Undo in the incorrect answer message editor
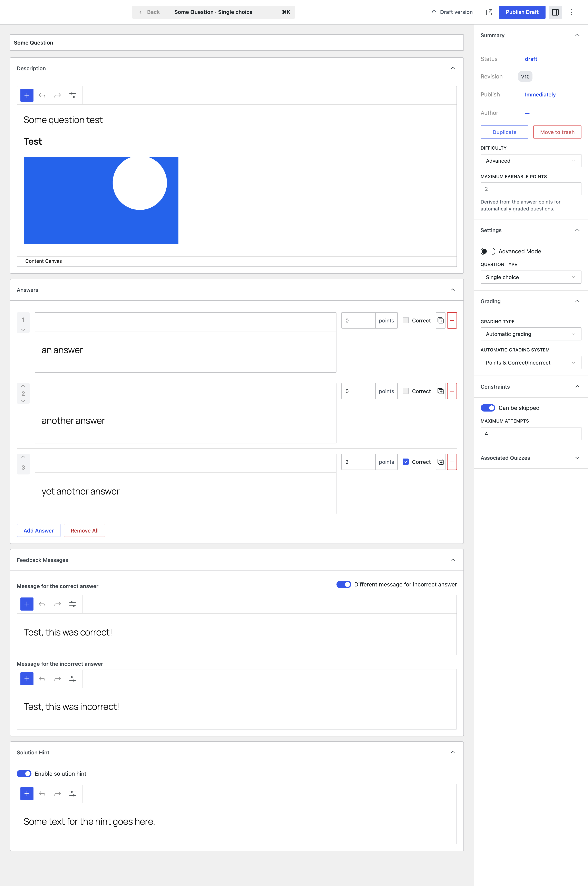588x886 pixels. click(x=42, y=679)
